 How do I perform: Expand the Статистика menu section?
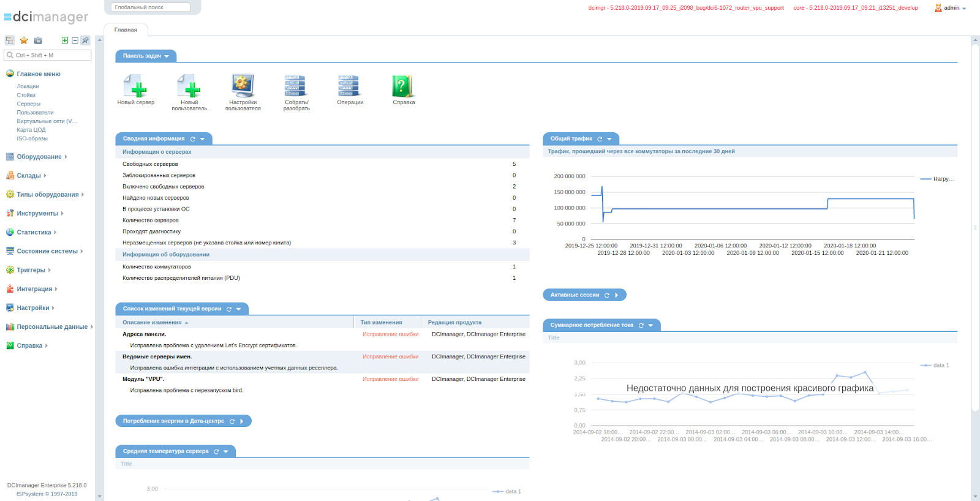click(34, 233)
